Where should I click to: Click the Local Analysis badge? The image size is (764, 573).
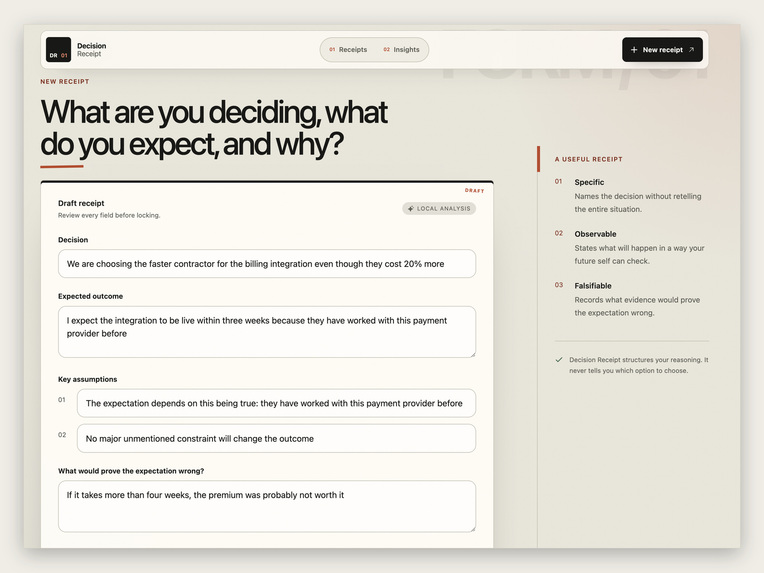pyautogui.click(x=439, y=209)
